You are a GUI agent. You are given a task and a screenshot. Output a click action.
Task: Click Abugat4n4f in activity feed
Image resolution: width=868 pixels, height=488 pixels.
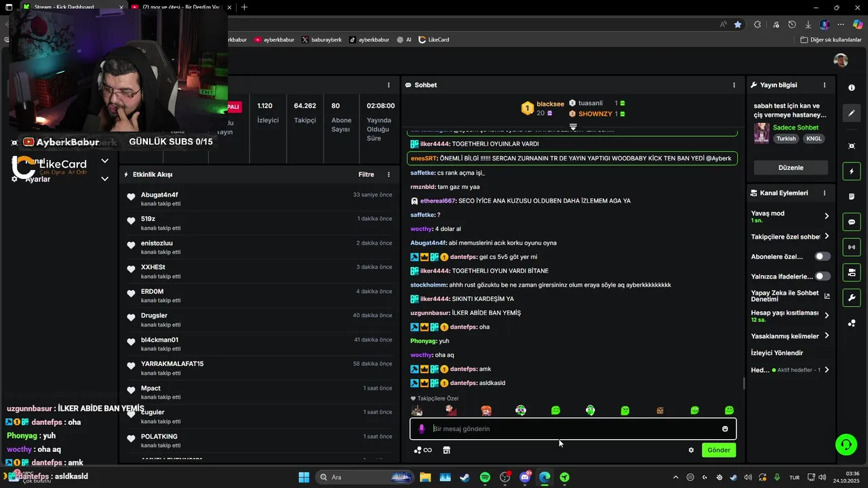coord(159,195)
